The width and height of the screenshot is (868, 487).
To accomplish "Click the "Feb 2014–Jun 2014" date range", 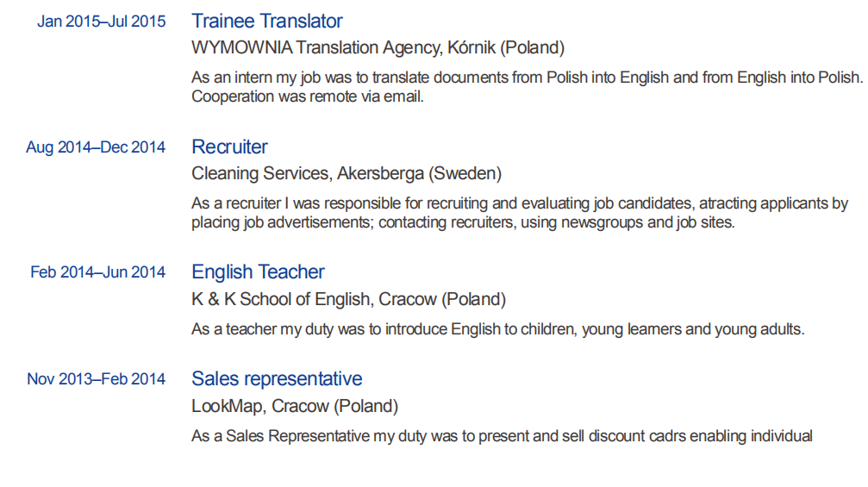I will tap(98, 273).
